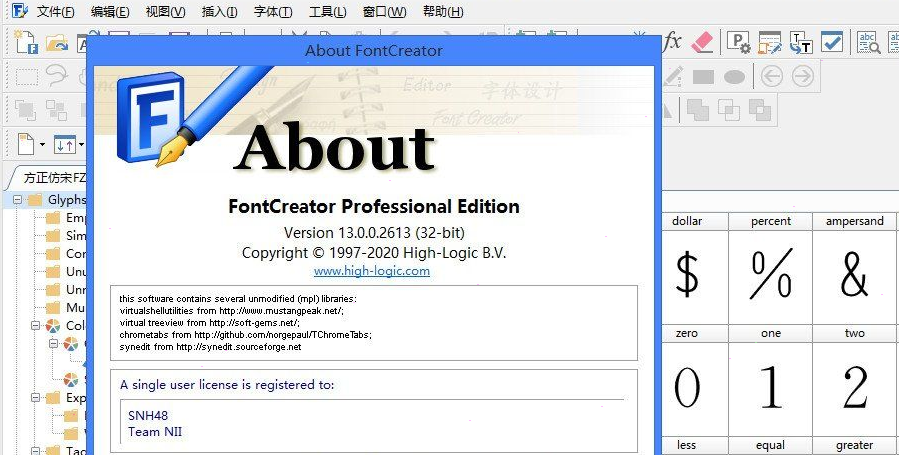Viewport: 899px width, 455px height.
Task: Click the gray rectangle shape tool
Action: [703, 77]
